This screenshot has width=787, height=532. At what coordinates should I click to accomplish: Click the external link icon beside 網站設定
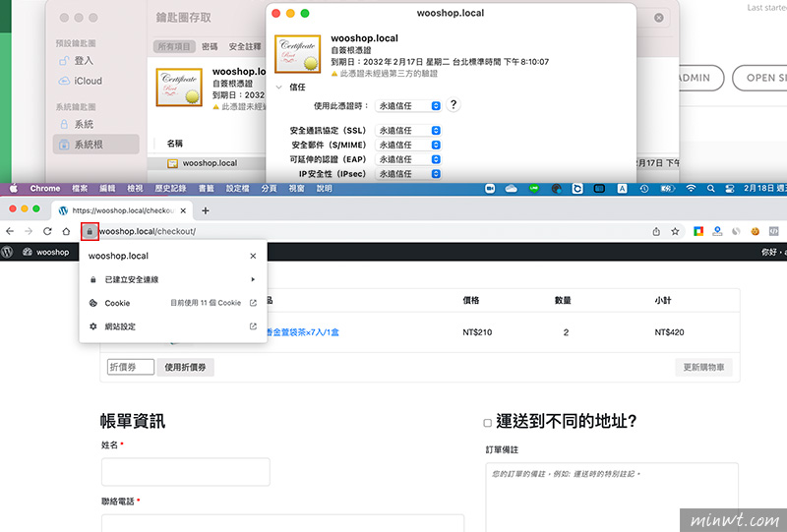[253, 326]
